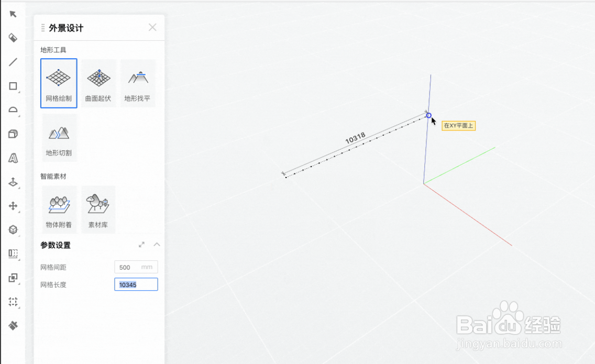Click the 10318 dimension label
Viewport: 595px width, 364px height.
tap(355, 138)
